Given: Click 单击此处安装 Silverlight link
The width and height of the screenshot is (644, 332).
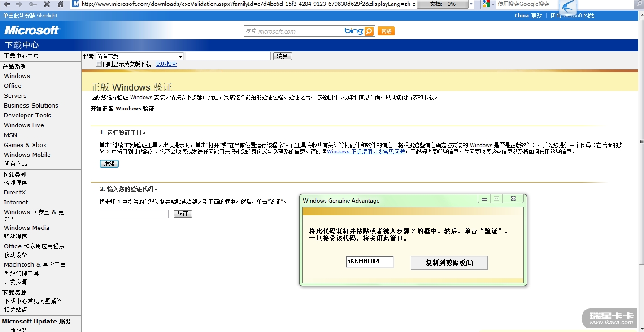Looking at the screenshot, I should tap(30, 16).
